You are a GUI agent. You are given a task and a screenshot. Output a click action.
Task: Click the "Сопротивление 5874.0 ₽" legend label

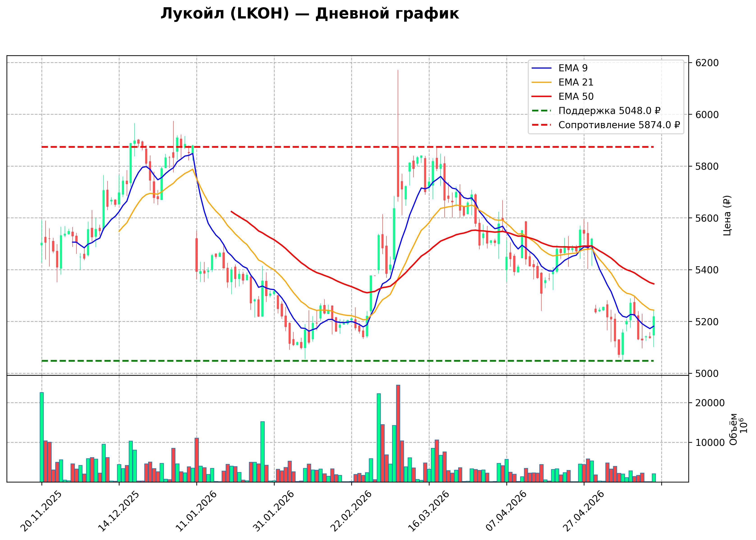(620, 125)
